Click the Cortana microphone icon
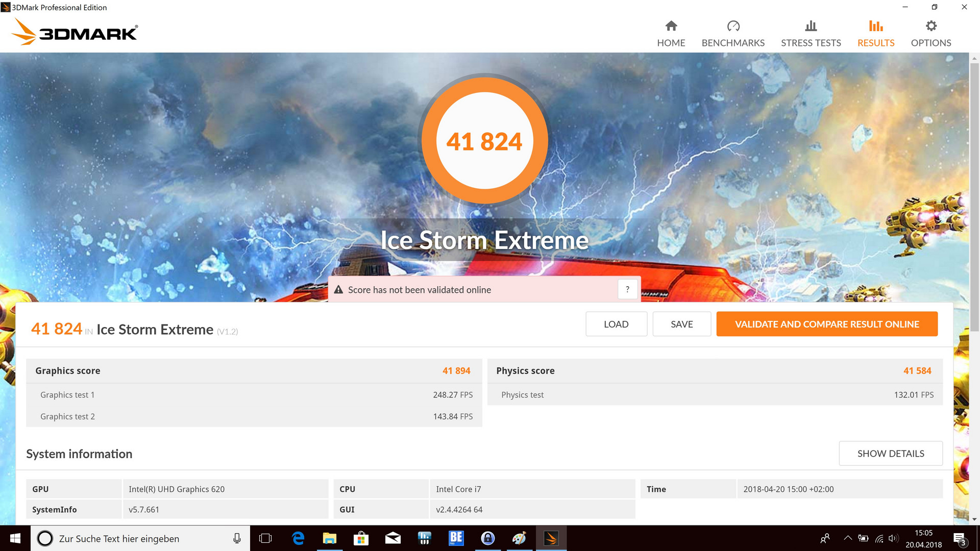 237,538
